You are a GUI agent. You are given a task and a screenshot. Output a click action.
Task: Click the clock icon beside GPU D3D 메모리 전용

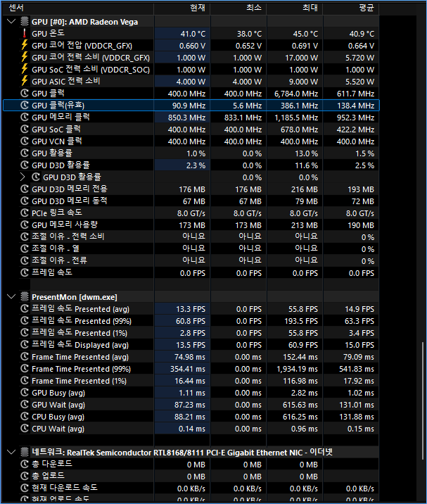click(25, 189)
